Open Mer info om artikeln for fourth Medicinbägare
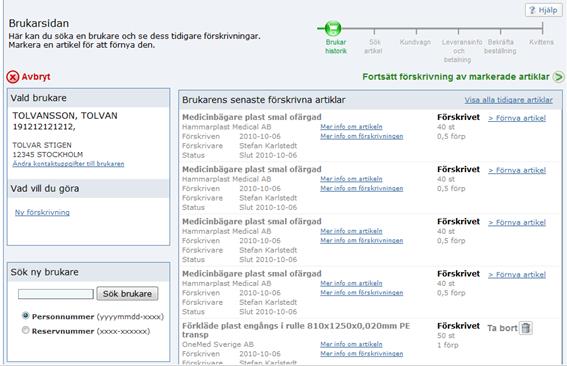Screen dimensions: 567x366 click(351, 284)
